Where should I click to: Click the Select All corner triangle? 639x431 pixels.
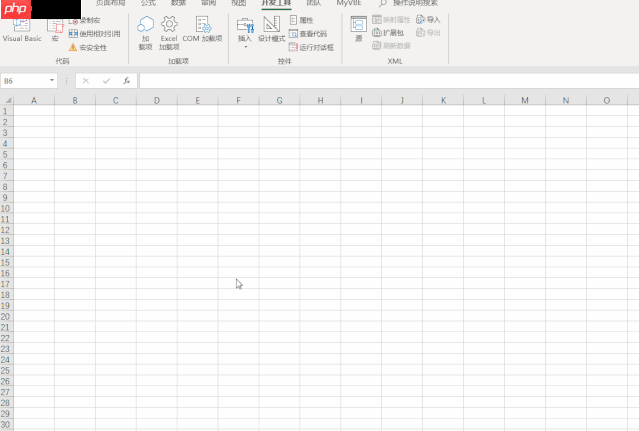click(7, 100)
